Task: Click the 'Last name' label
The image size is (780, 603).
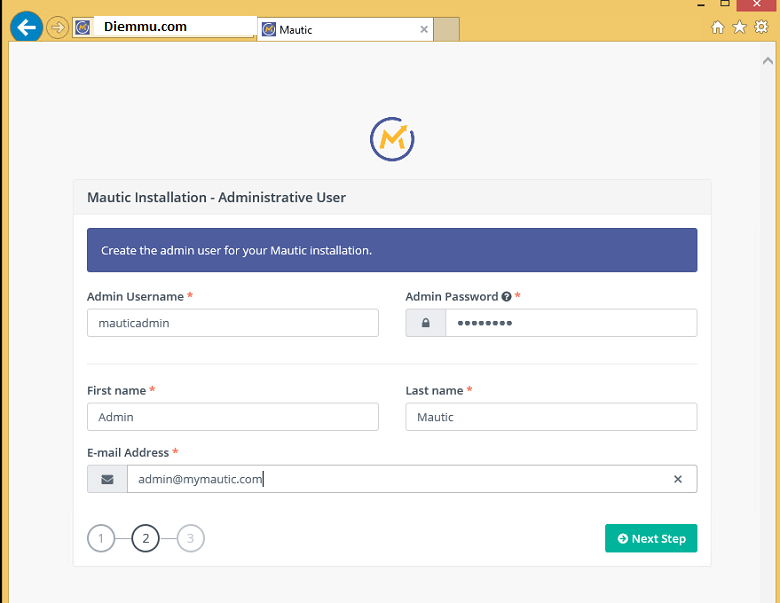Action: click(x=434, y=391)
